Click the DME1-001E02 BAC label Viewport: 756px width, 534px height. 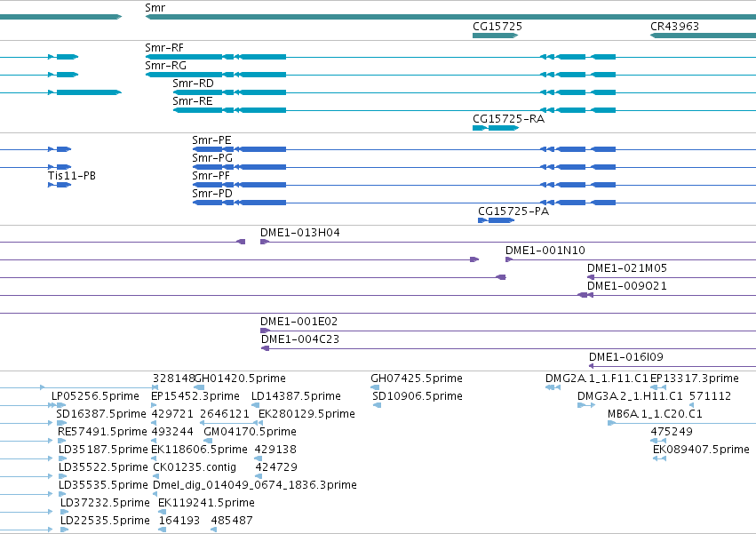tap(298, 322)
